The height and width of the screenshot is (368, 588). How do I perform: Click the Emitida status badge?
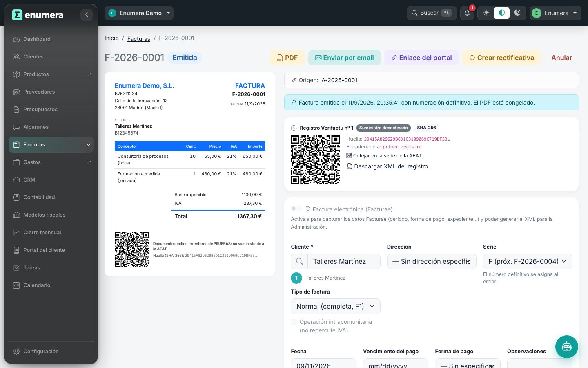point(185,58)
